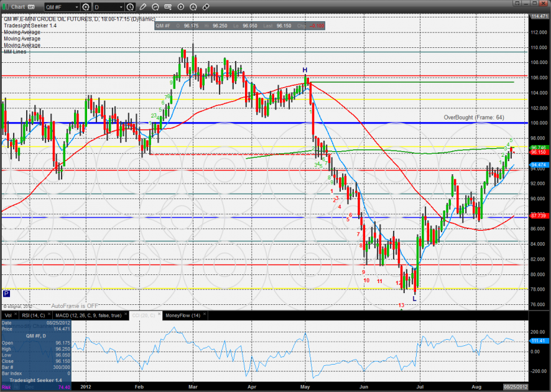Close the Vol tab
The height and width of the screenshot is (392, 551).
point(16,314)
